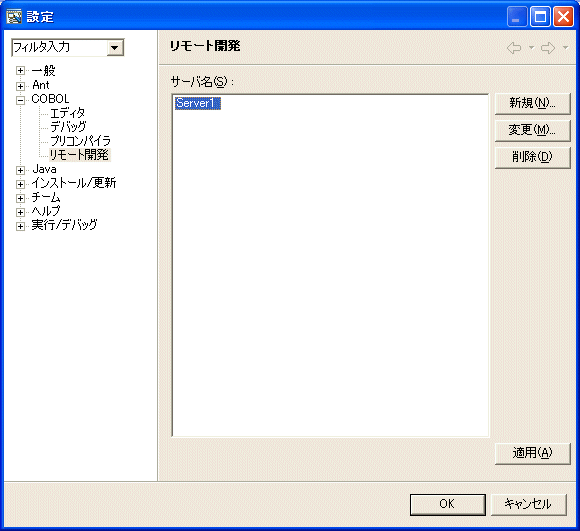Click the 適用(A) button

click(532, 453)
